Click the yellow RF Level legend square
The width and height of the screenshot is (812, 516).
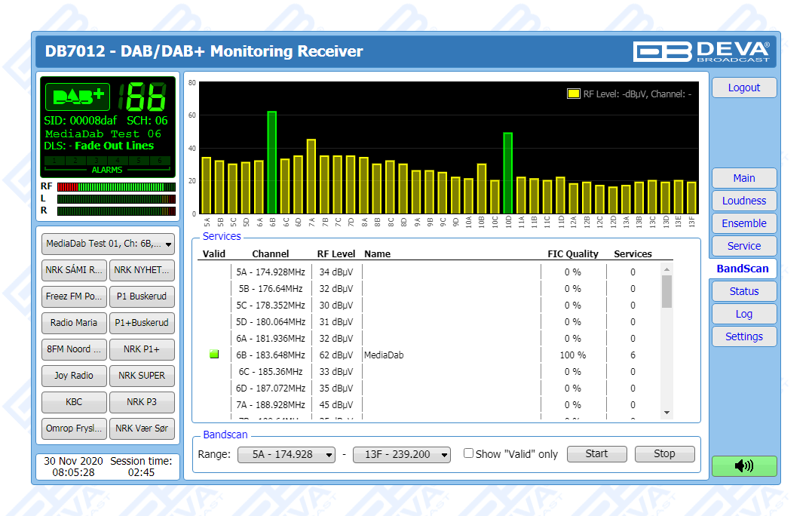tap(573, 94)
